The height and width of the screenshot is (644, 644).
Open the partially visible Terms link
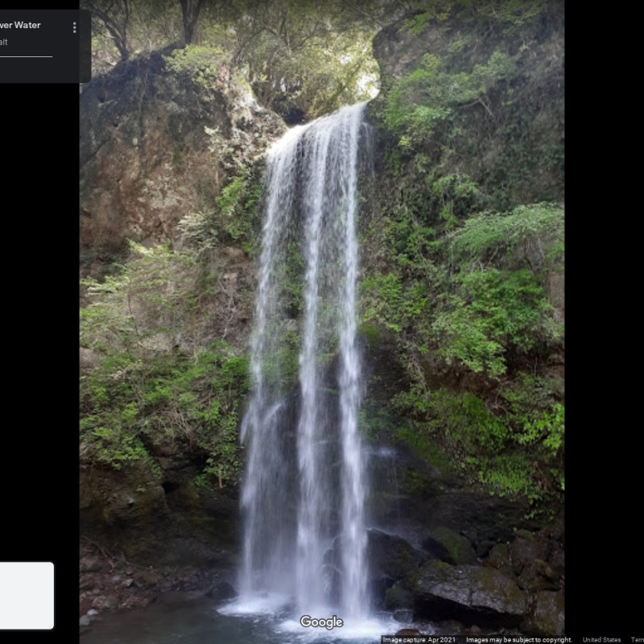[637, 640]
